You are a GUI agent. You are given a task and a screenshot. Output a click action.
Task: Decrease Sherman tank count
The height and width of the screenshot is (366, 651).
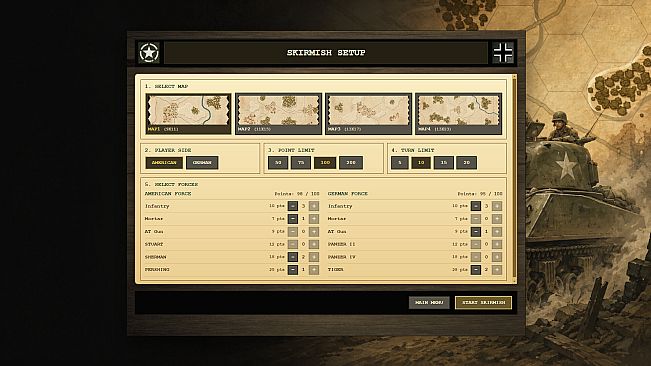click(293, 257)
